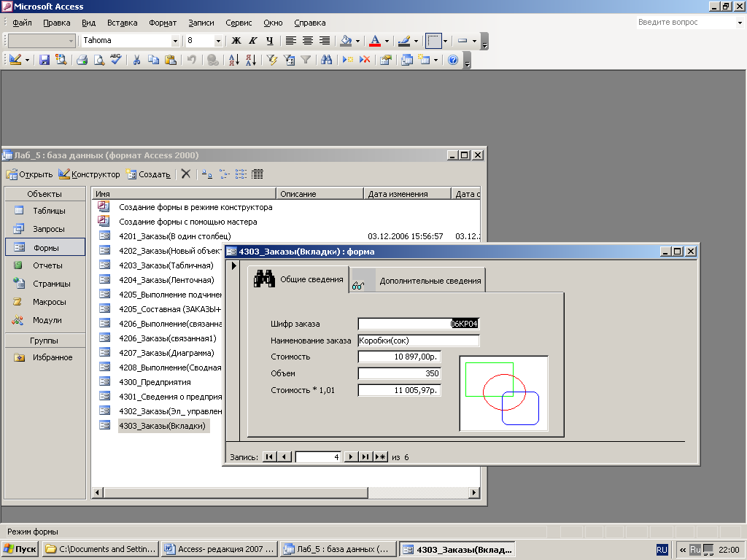Click the Copy icon
Viewport: 747px width, 560px height.
coord(153,60)
